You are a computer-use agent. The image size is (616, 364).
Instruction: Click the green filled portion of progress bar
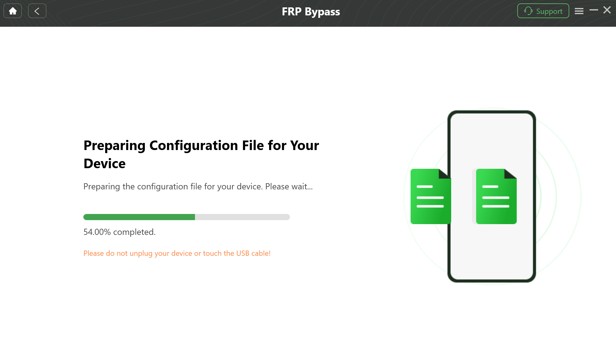(138, 217)
